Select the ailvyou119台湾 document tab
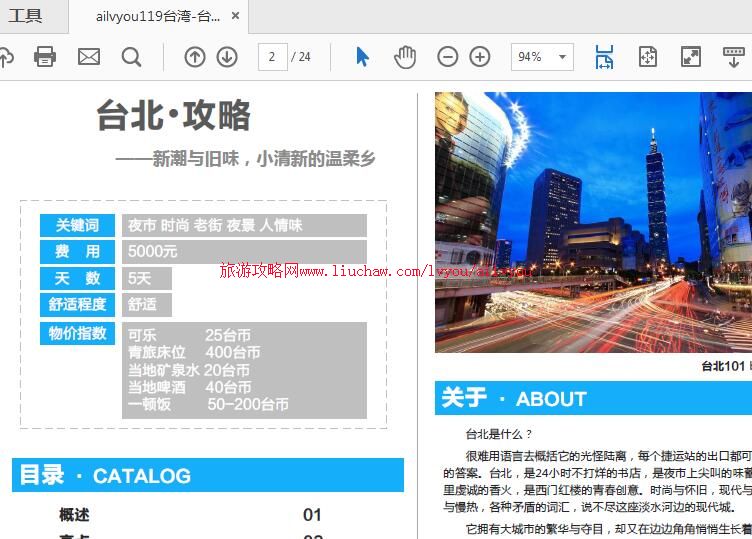The height and width of the screenshot is (539, 752). tap(157, 17)
